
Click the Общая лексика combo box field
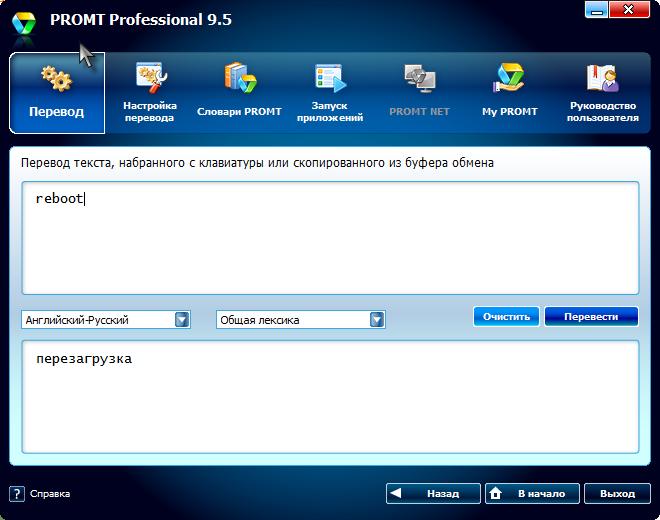tap(301, 320)
